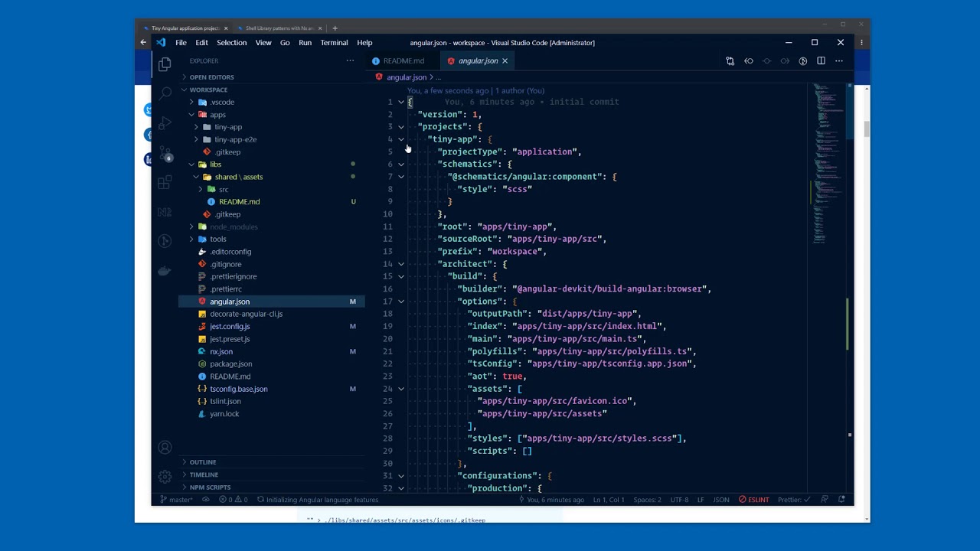Click the master branch indicator in status bar
980x551 pixels.
[177, 500]
